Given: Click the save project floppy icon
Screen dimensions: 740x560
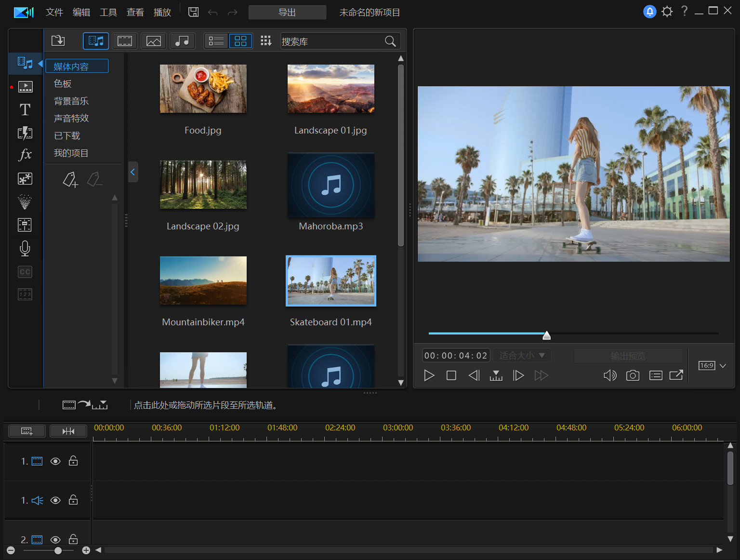Looking at the screenshot, I should (x=193, y=12).
